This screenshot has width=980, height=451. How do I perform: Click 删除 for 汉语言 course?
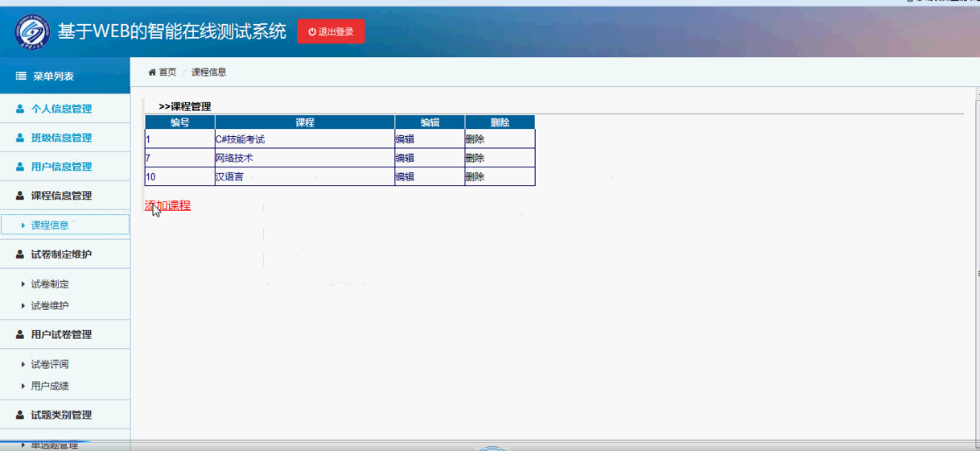(x=475, y=176)
